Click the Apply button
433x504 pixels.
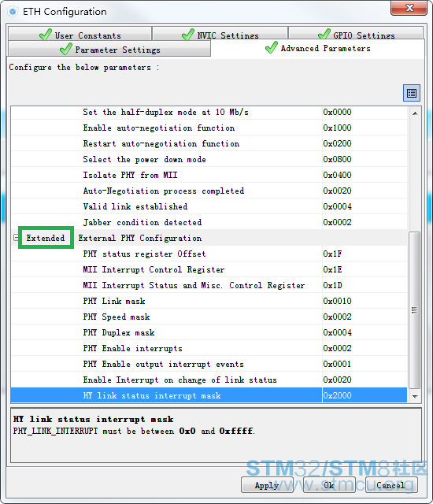[267, 485]
